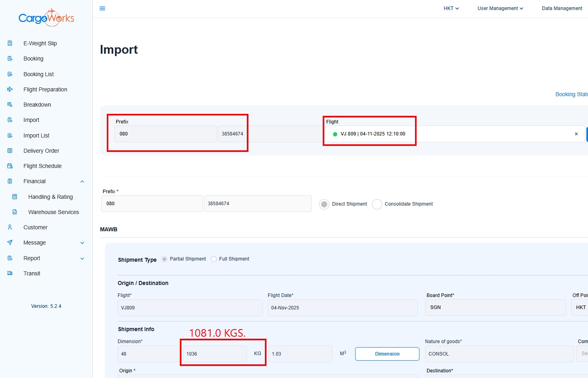Click the CargoWorks logo

point(46,18)
